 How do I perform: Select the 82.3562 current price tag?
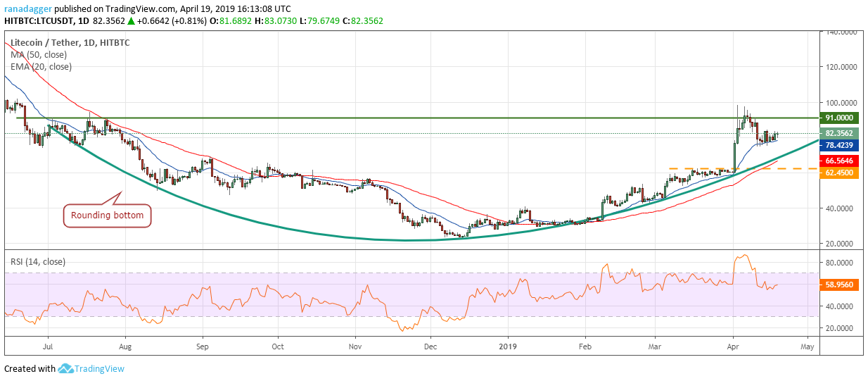[x=838, y=133]
